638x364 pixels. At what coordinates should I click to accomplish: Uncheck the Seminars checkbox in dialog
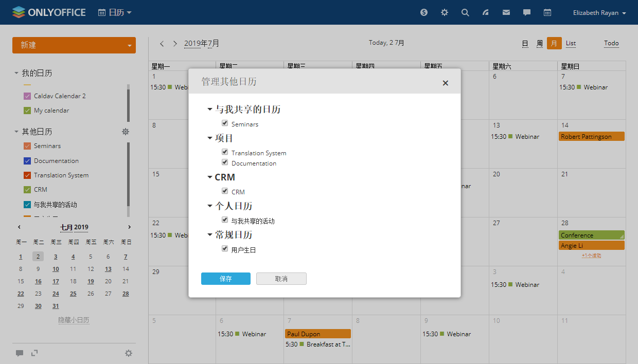click(x=225, y=123)
